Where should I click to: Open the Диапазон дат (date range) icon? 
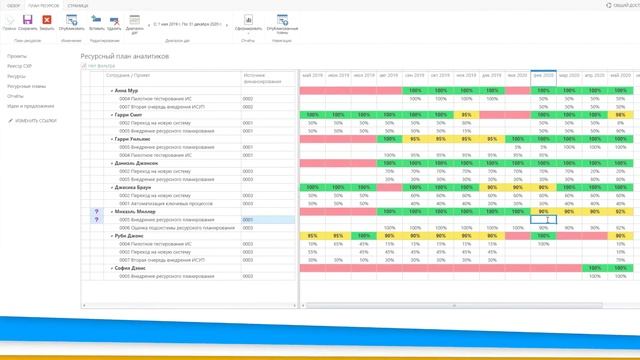pos(134,20)
